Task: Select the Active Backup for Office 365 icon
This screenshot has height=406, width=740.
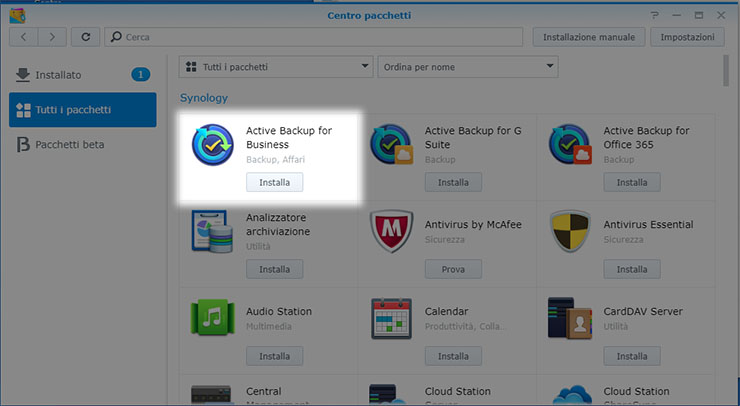Action: pyautogui.click(x=570, y=147)
